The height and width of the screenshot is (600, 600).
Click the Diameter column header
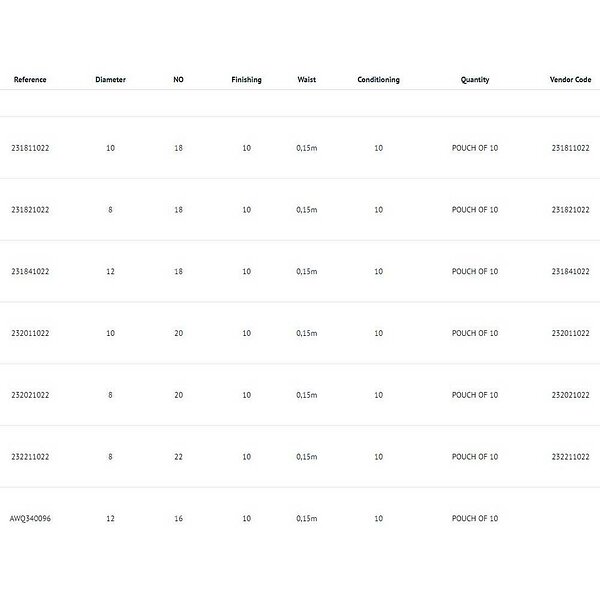[110, 80]
